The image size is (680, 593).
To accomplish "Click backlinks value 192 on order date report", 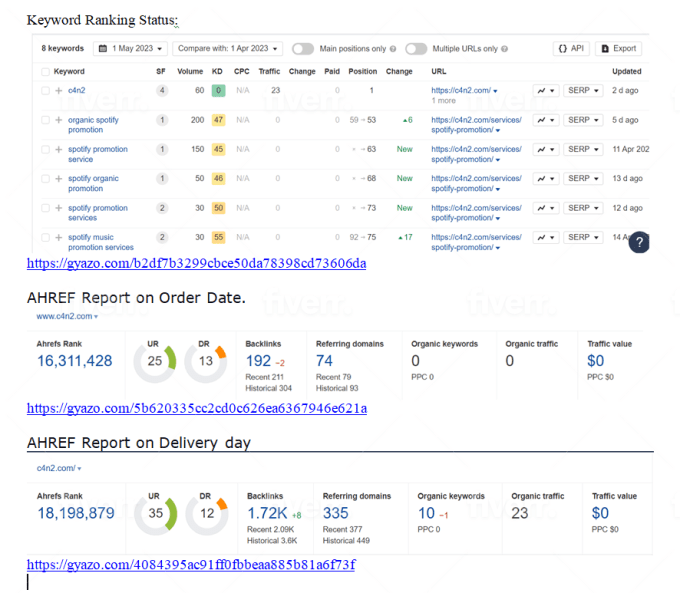I will tap(258, 361).
